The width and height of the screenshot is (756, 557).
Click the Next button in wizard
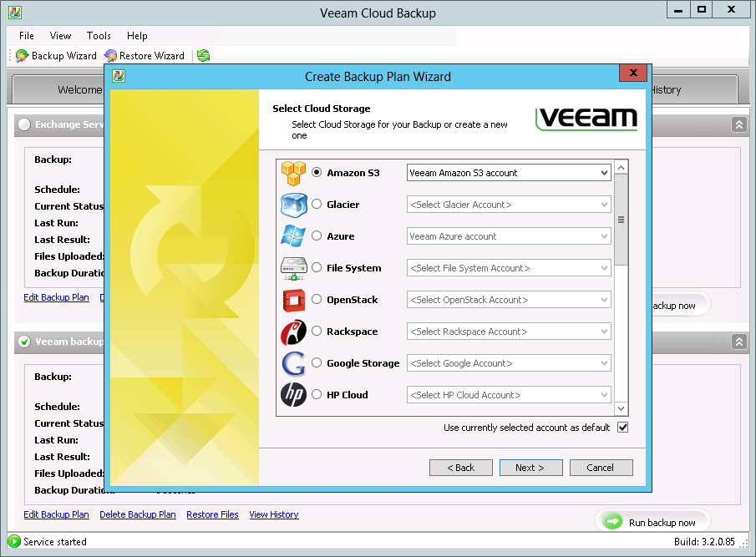[x=530, y=468]
